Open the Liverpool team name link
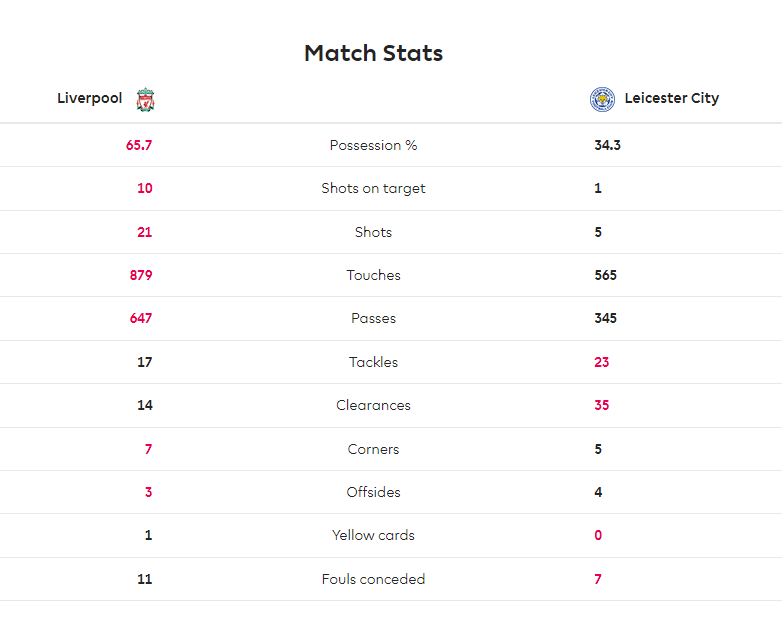Screen dimensions: 782x618 [90, 98]
